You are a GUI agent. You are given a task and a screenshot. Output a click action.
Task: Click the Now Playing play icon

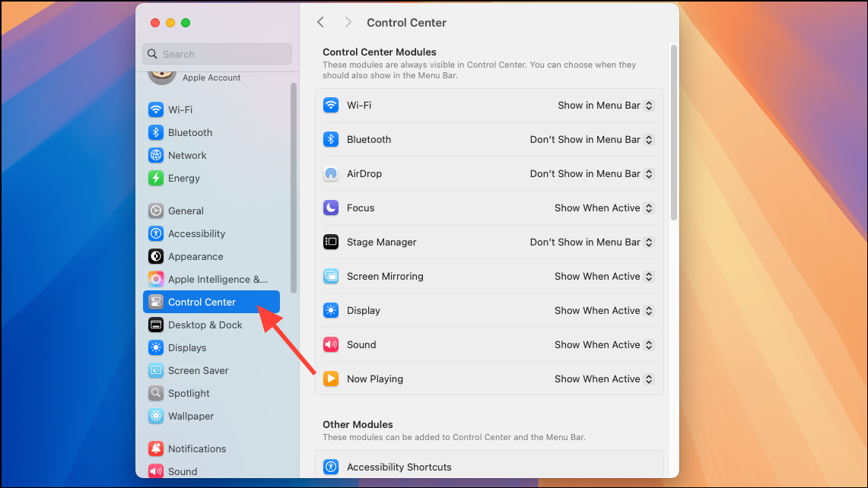(330, 379)
